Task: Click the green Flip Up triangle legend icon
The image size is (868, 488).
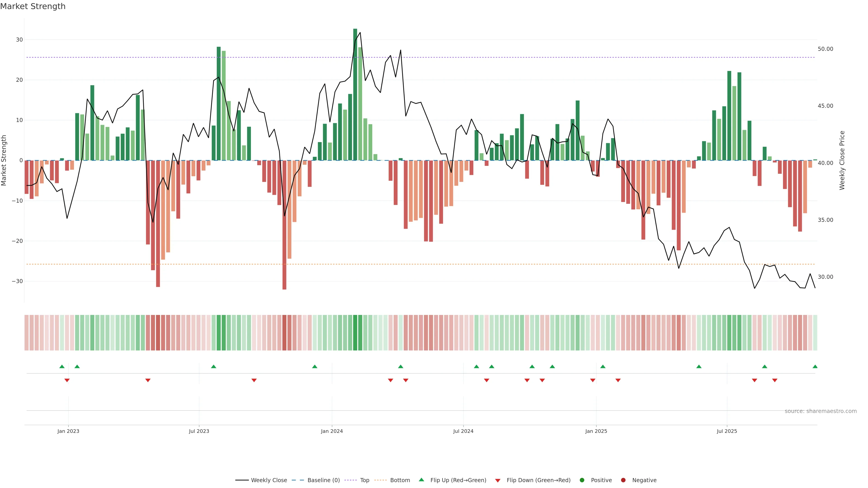Action: click(421, 480)
